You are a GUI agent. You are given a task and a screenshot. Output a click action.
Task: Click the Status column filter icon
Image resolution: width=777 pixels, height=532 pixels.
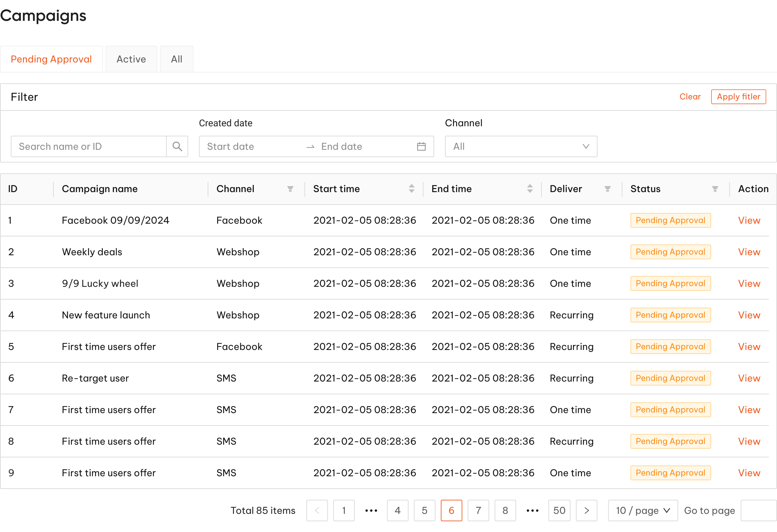pos(715,189)
